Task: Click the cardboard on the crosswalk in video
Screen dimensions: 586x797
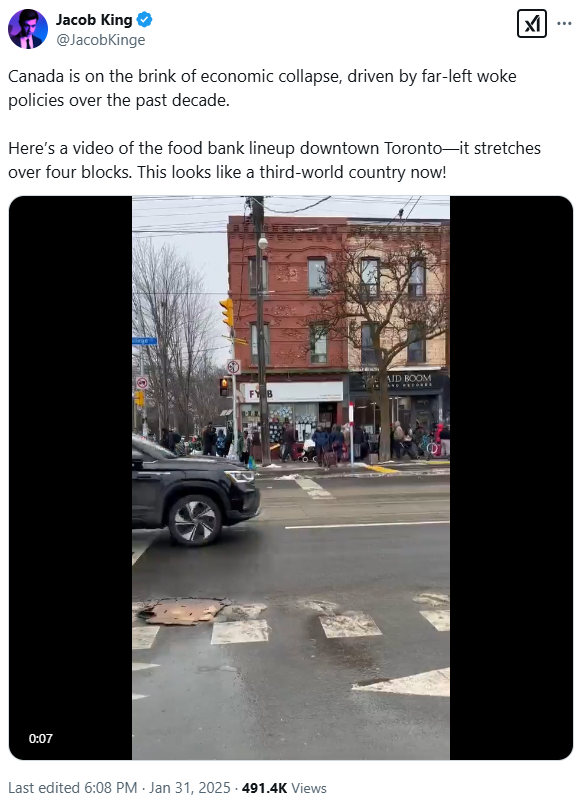Action: click(182, 611)
